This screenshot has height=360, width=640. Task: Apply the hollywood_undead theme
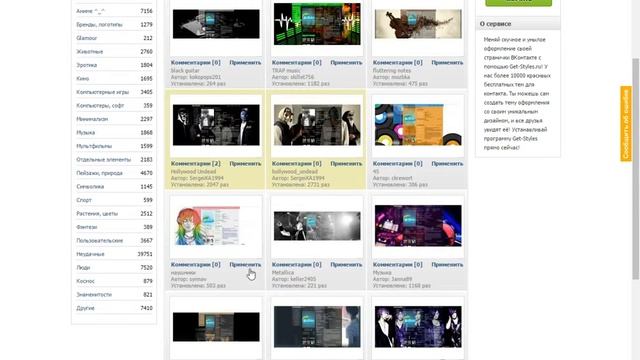click(346, 163)
